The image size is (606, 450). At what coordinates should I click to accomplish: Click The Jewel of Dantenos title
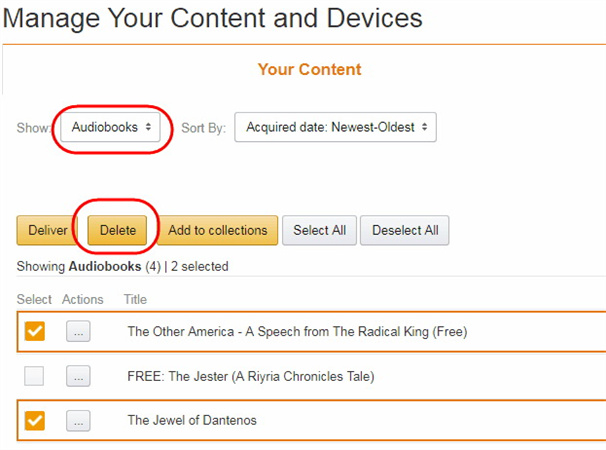[x=192, y=420]
